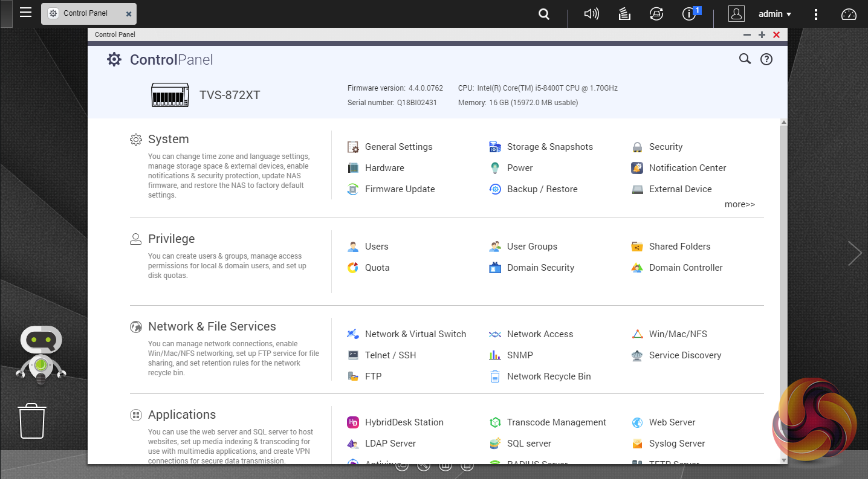This screenshot has width=868, height=481.
Task: Close the Control Panel taskbar tab
Action: 129,14
